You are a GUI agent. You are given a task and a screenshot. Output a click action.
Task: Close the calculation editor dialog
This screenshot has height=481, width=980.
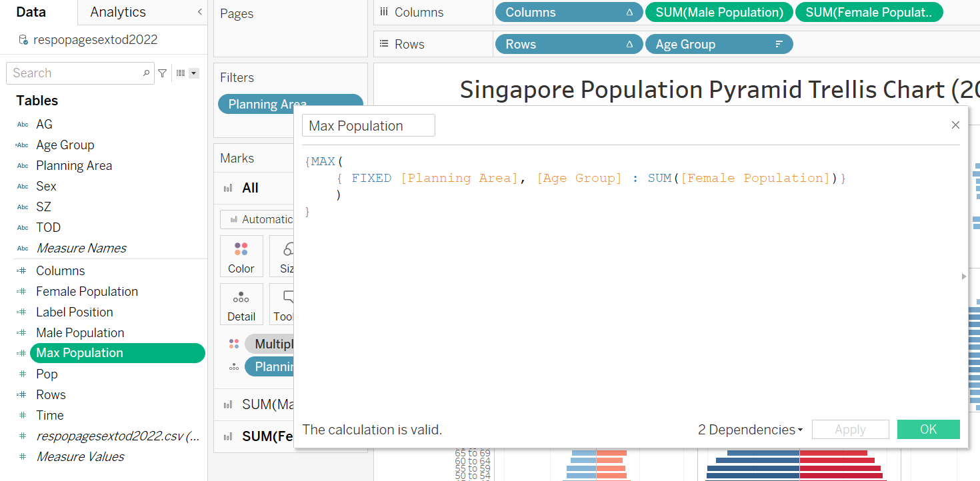(955, 125)
